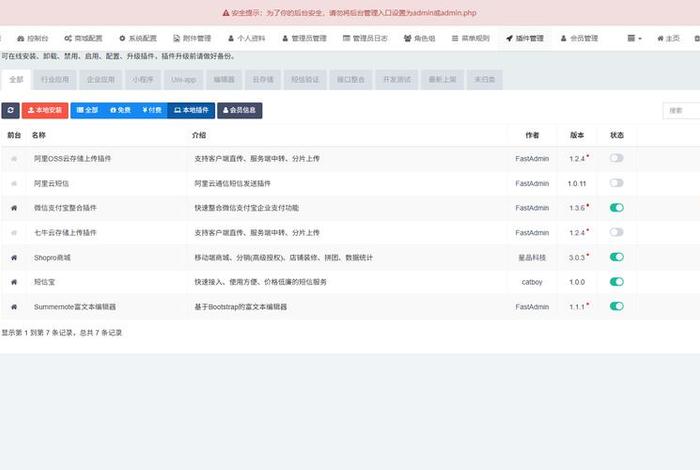Open the top-right hamburger menu dropdown
Image resolution: width=700 pixels, height=470 pixels.
(x=634, y=38)
